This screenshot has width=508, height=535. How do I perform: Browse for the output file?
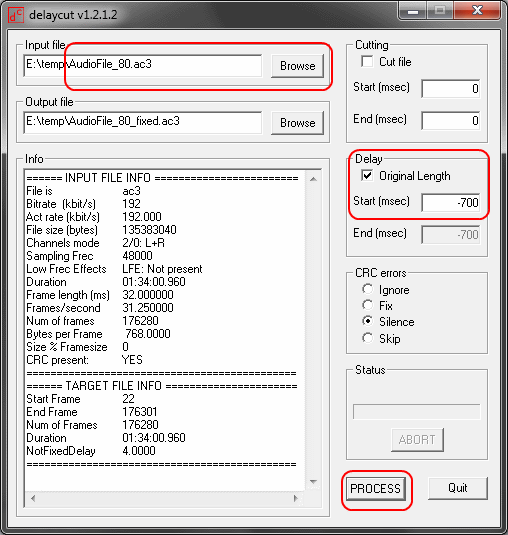point(297,123)
